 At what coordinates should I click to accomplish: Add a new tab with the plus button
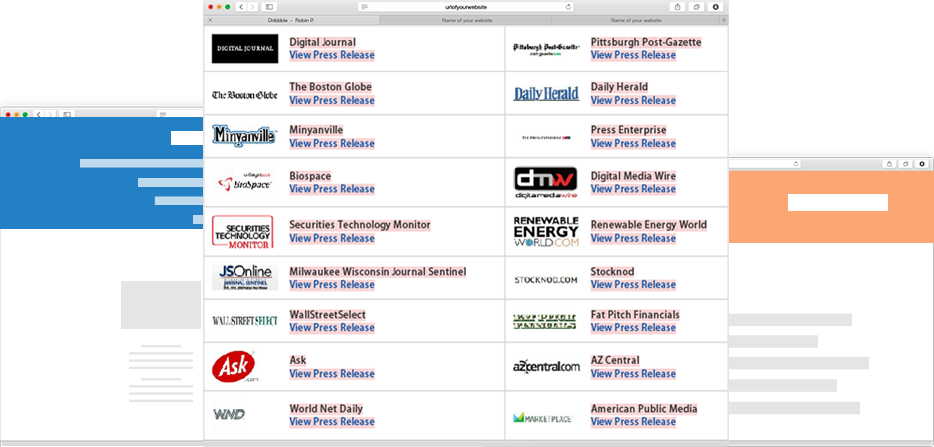tap(724, 20)
